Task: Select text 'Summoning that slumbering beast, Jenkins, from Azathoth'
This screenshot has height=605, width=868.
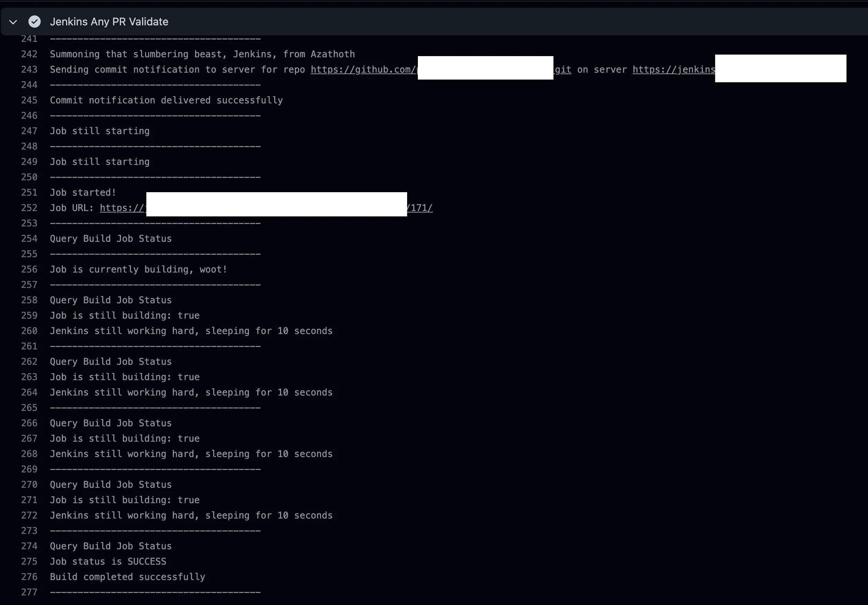Action: pyautogui.click(x=202, y=54)
